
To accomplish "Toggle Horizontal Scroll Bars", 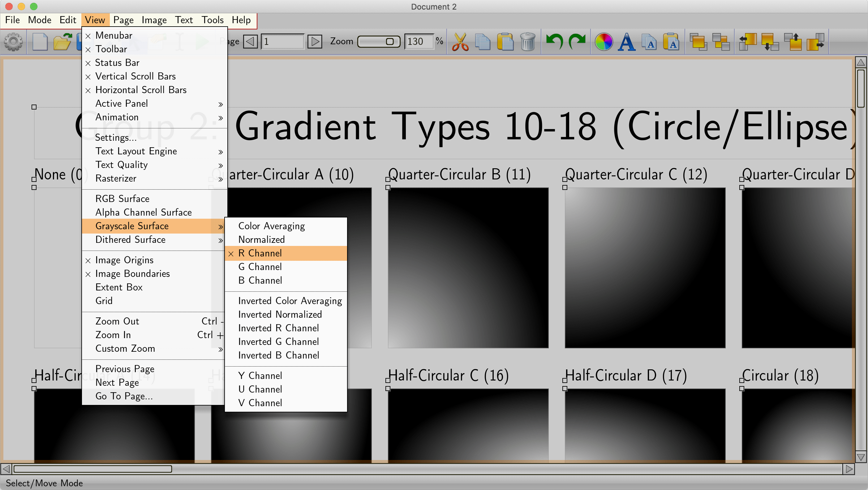I will pyautogui.click(x=155, y=90).
